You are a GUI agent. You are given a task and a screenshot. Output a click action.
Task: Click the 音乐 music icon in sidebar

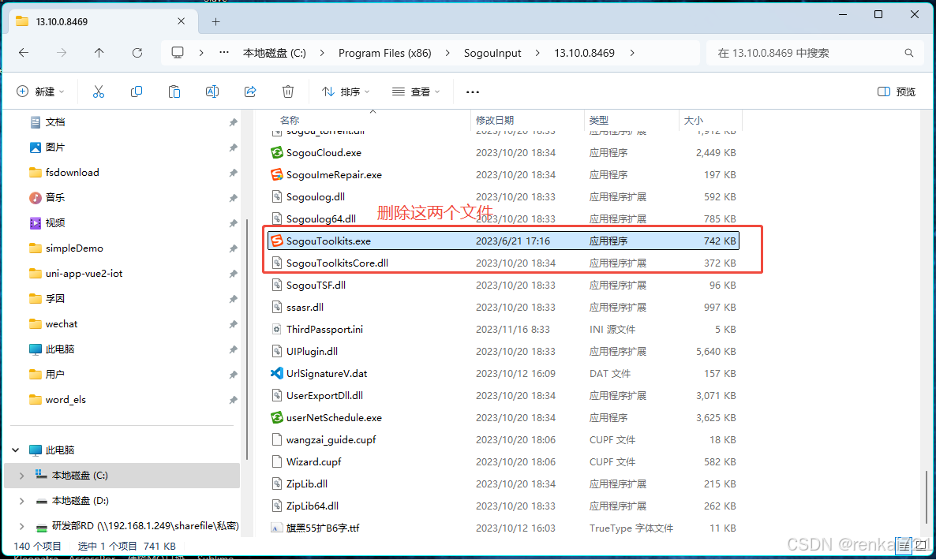tap(36, 197)
